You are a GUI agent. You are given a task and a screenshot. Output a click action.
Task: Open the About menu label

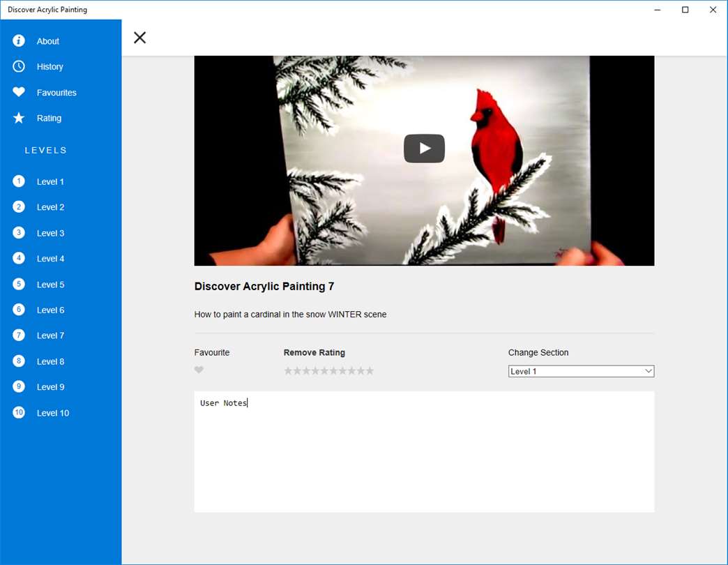point(48,41)
